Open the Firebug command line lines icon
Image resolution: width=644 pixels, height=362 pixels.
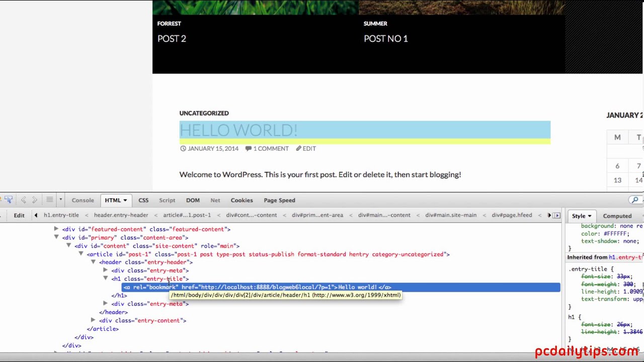pyautogui.click(x=49, y=200)
